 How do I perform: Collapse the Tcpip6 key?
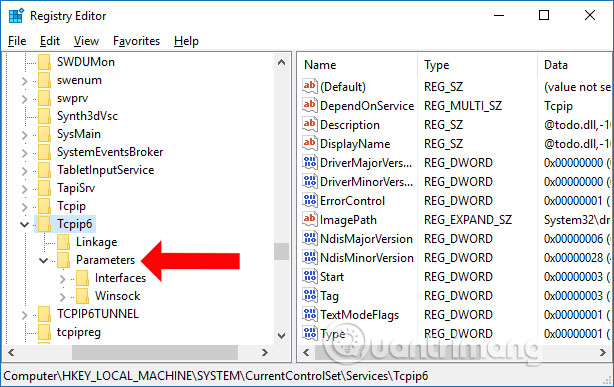pos(24,224)
